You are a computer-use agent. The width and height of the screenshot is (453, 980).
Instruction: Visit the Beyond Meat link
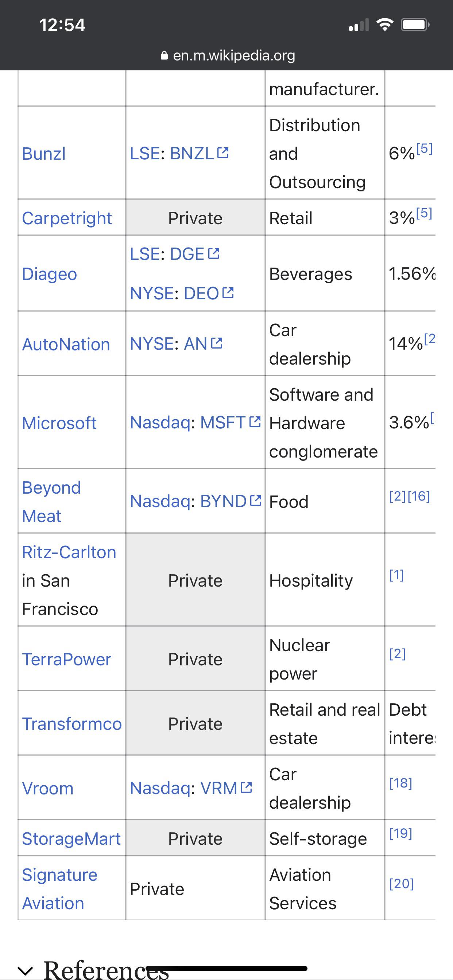pyautogui.click(x=51, y=501)
